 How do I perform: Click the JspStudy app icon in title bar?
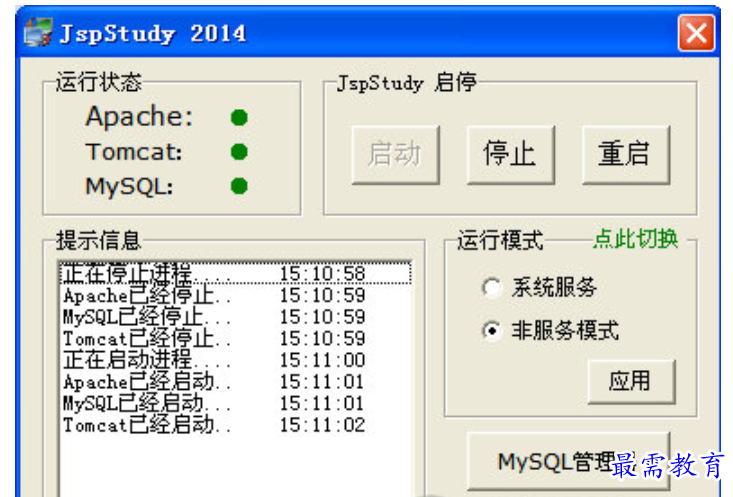38,32
